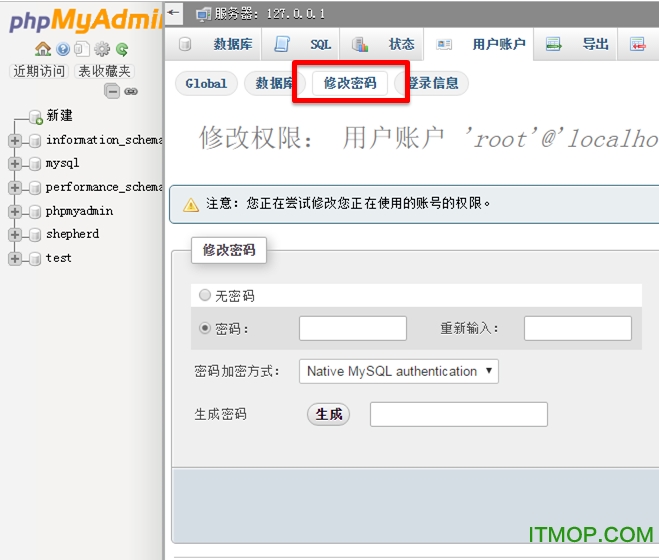Click the server icon next to 127.0.0.1

click(x=204, y=15)
